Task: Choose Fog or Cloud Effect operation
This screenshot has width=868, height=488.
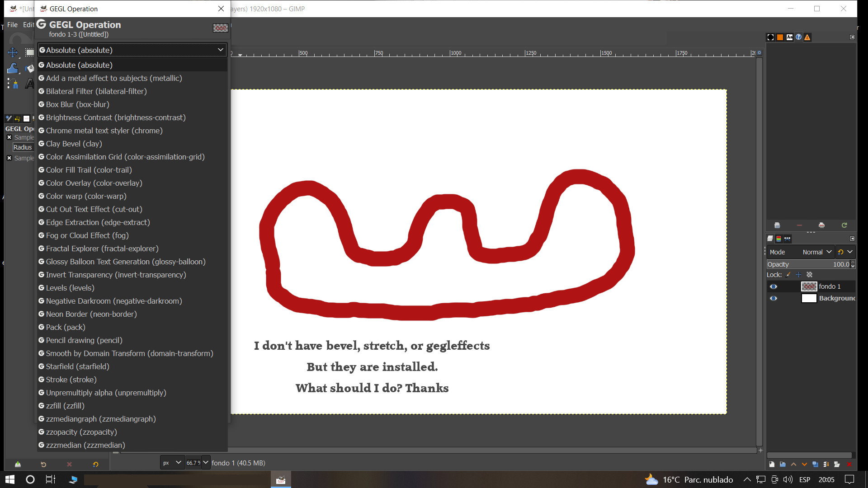Action: (x=132, y=235)
